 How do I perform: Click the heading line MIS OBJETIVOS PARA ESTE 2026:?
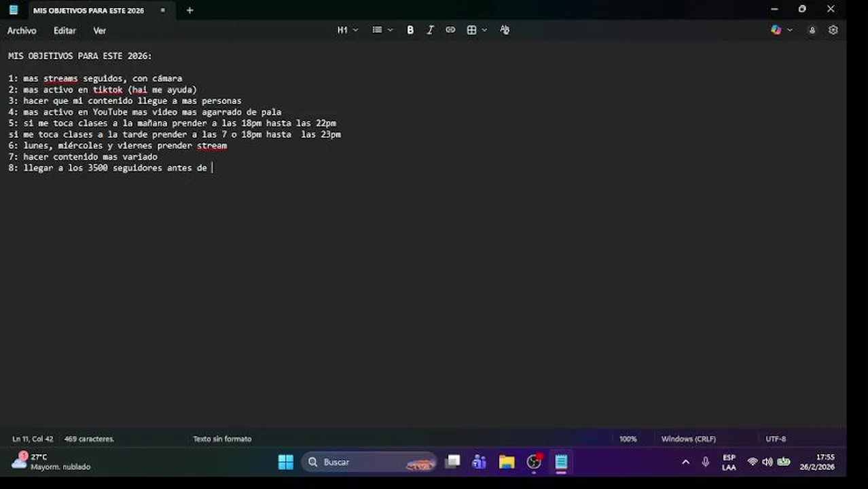click(x=80, y=56)
